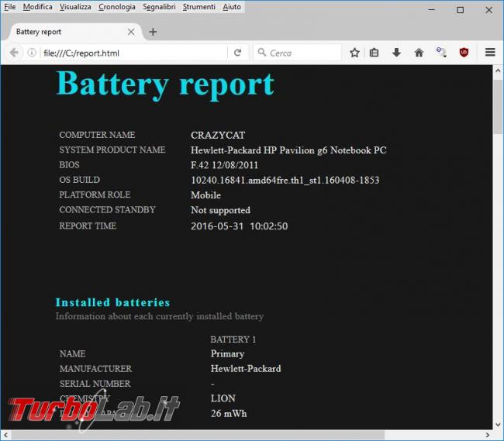Click Hewlett-Packard HP Pavilion g6 Notebook PC
This screenshot has width=504, height=441.
tap(288, 150)
